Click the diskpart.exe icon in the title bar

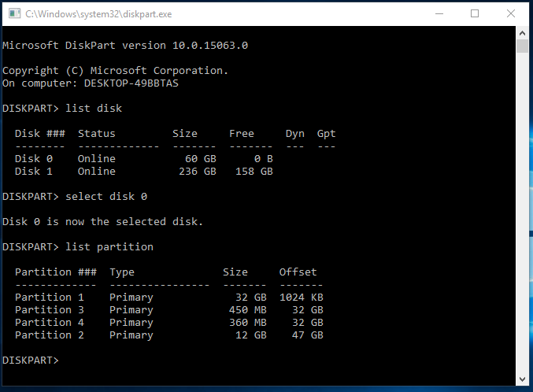(14, 14)
